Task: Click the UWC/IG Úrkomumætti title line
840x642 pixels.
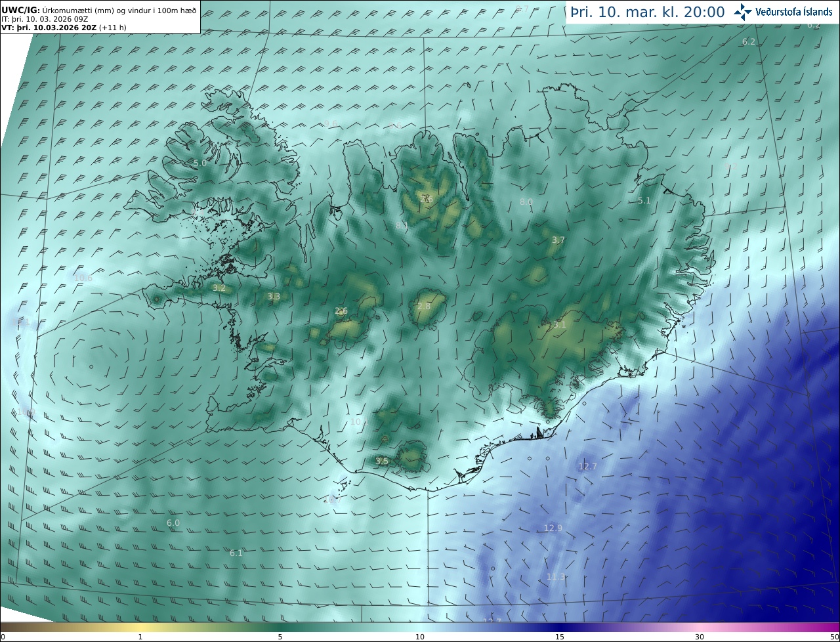Action: [98, 10]
